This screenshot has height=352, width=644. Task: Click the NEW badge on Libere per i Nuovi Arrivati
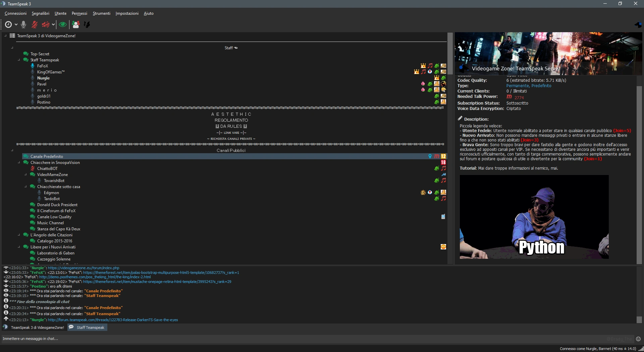tap(443, 247)
